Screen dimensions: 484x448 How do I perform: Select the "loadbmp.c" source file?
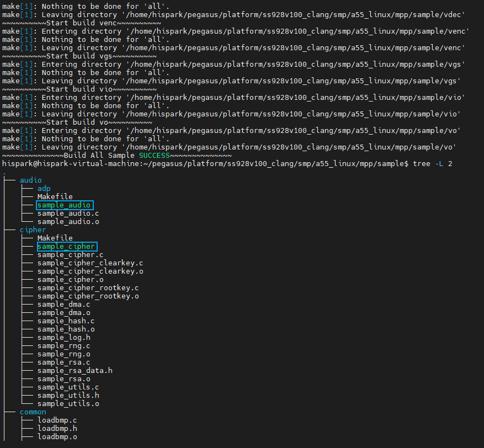[57, 420]
